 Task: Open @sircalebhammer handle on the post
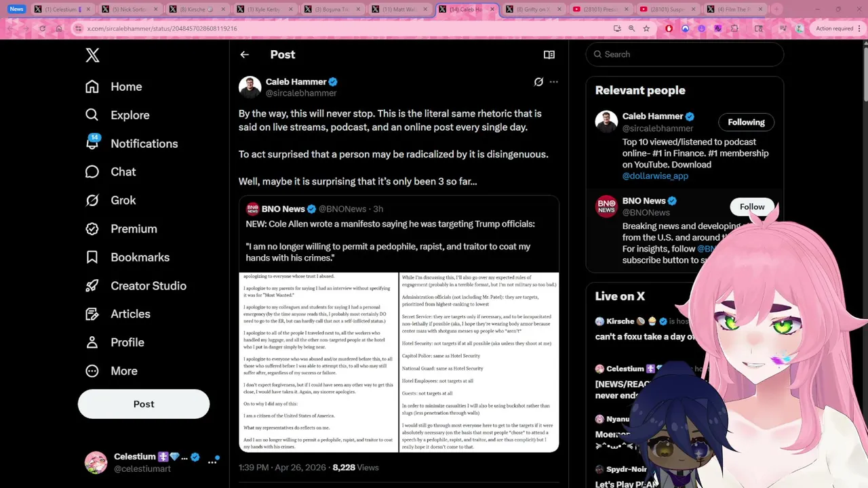(301, 94)
